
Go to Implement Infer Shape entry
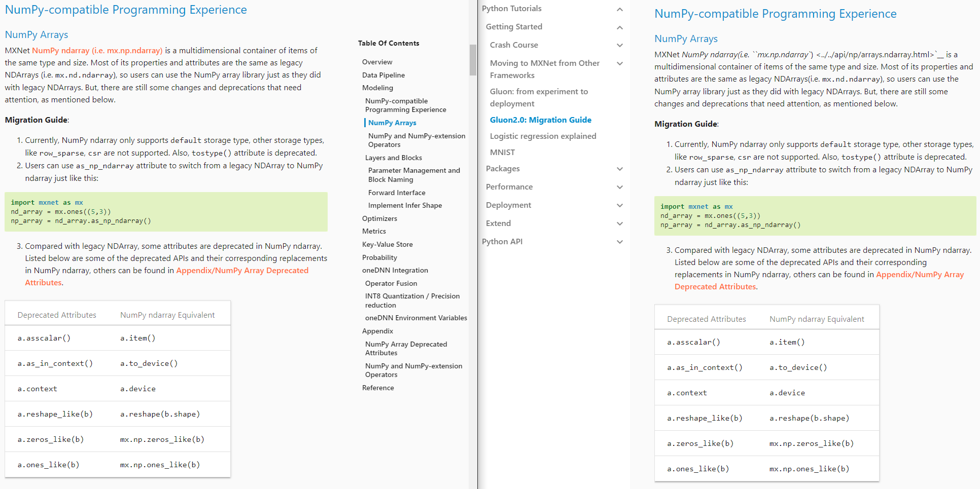click(x=405, y=206)
